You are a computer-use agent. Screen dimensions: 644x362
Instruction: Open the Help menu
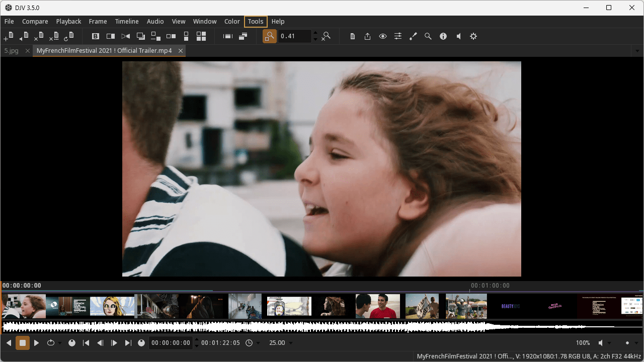278,22
